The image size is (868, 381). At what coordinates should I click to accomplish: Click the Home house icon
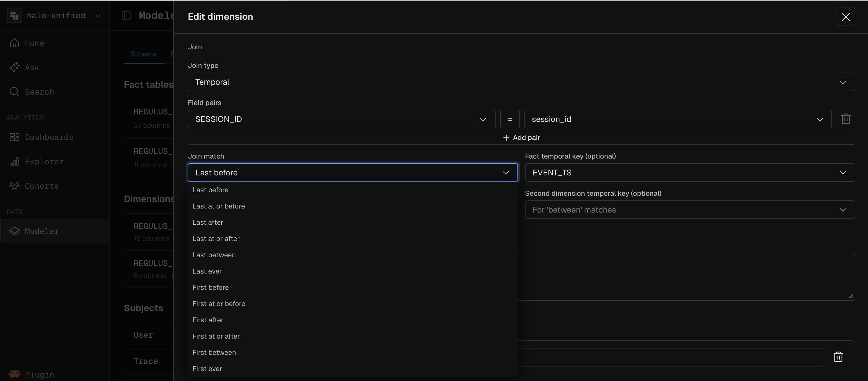[x=14, y=43]
